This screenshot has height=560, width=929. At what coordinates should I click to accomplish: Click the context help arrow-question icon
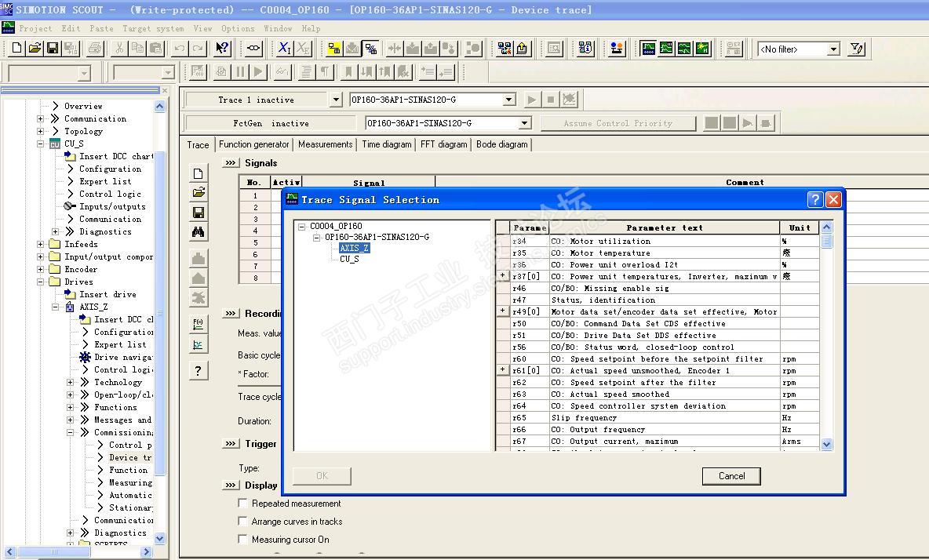(222, 48)
